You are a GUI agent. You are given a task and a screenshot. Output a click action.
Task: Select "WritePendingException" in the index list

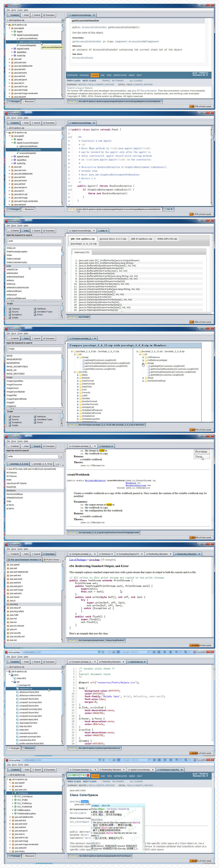point(34,252)
